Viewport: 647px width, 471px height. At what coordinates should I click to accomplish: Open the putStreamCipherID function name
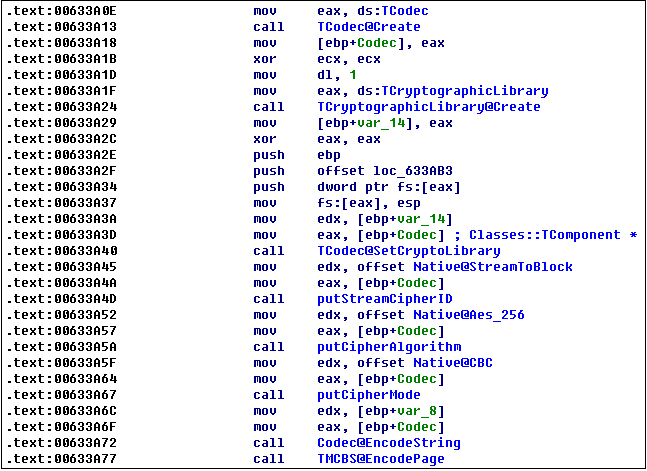tap(385, 299)
